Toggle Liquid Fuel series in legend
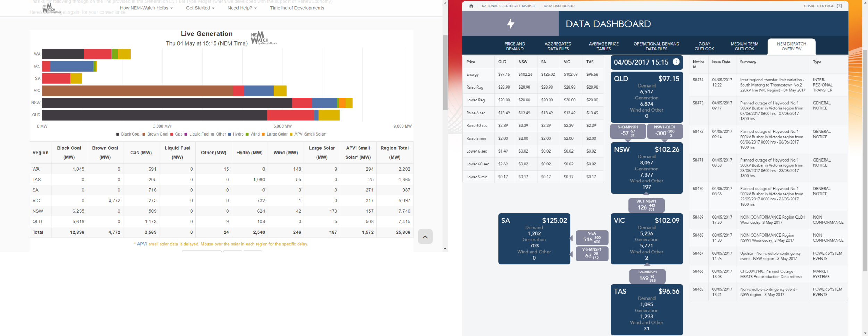 click(197, 134)
